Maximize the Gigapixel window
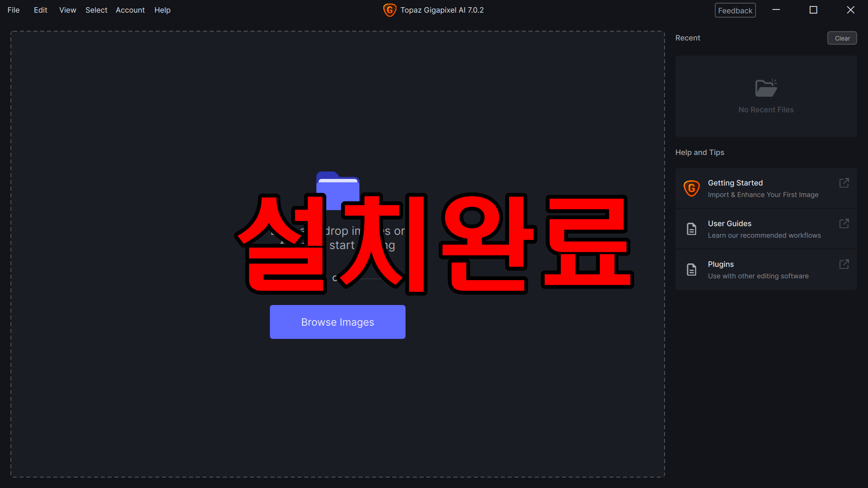The height and width of the screenshot is (488, 868). [813, 10]
